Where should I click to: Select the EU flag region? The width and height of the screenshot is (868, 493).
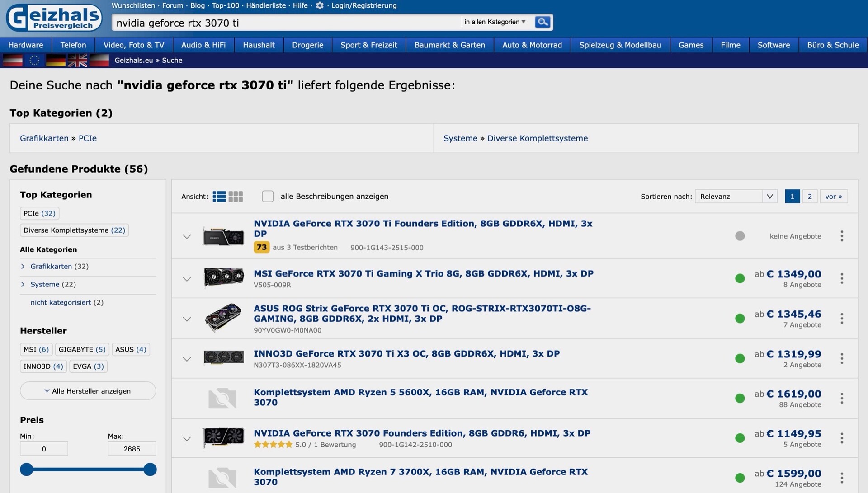point(34,60)
